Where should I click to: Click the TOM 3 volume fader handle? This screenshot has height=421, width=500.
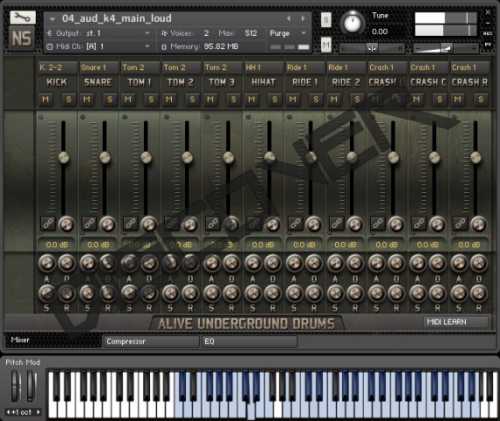228,157
